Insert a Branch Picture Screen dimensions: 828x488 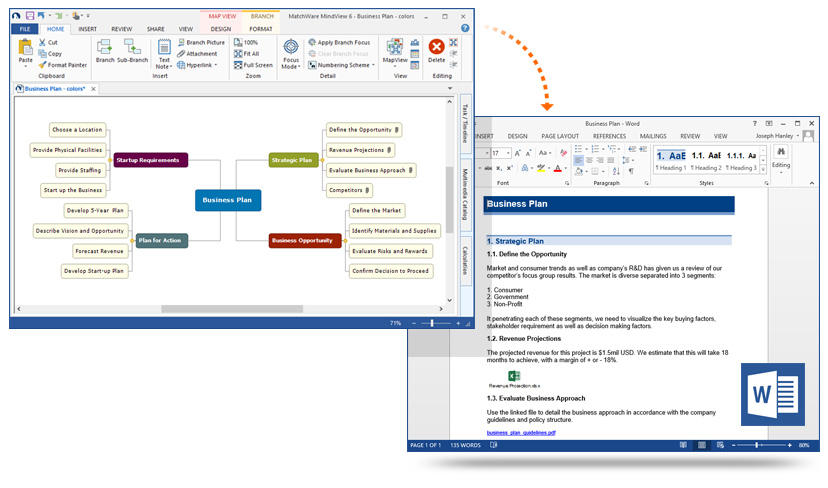tap(201, 42)
